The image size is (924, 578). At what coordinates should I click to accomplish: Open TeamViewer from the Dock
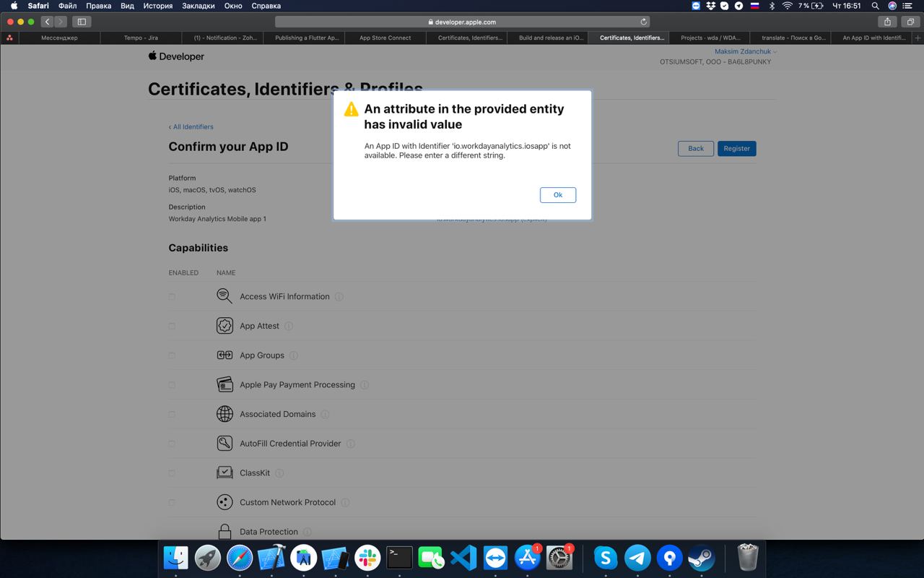click(x=495, y=558)
